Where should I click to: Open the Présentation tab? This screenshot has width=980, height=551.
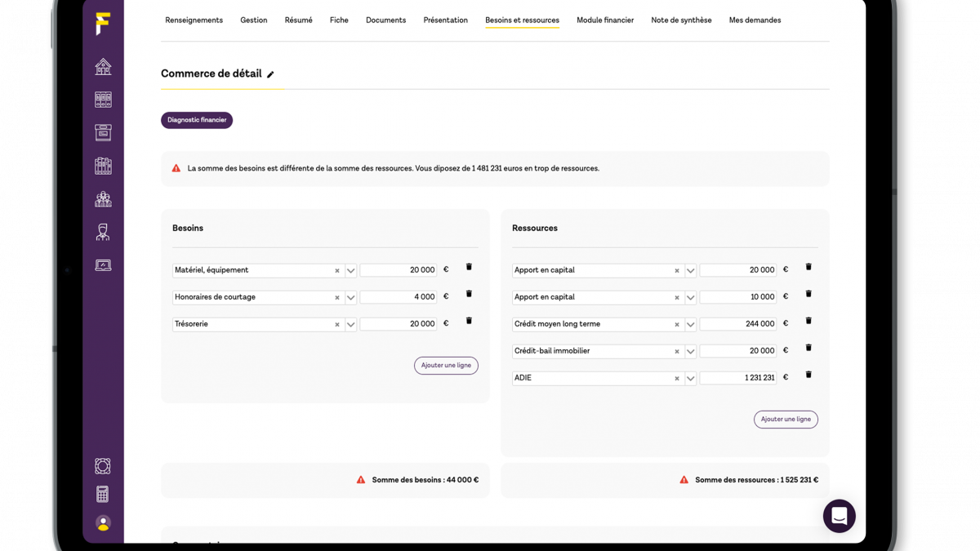click(446, 20)
